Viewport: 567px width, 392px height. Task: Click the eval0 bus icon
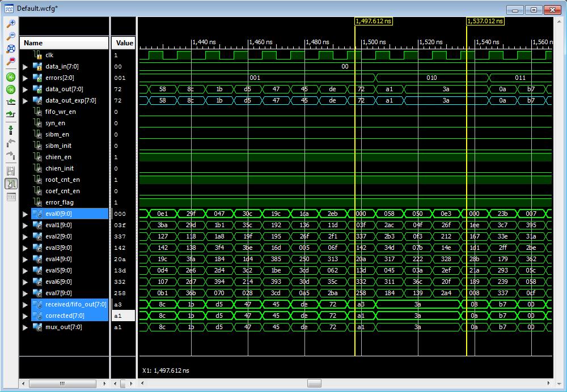pos(37,214)
